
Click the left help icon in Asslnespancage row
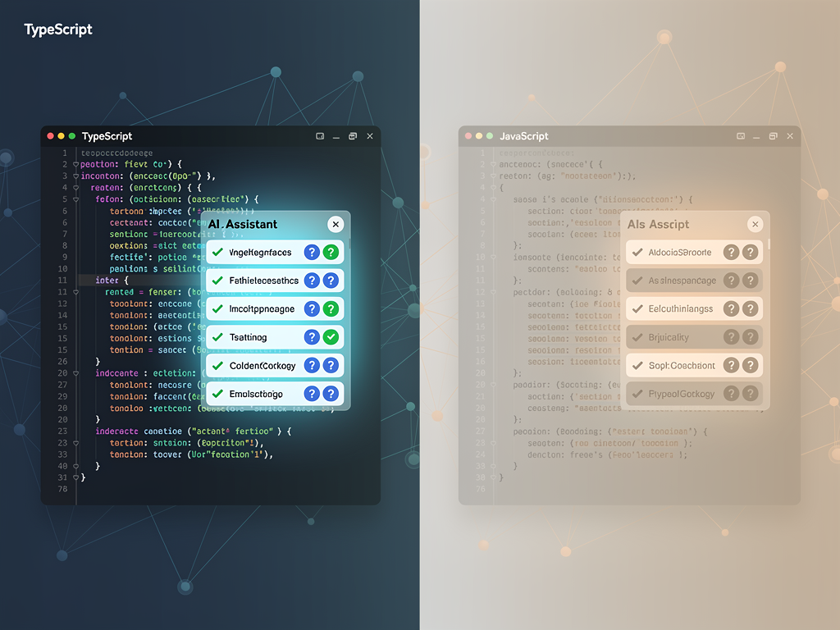731,281
